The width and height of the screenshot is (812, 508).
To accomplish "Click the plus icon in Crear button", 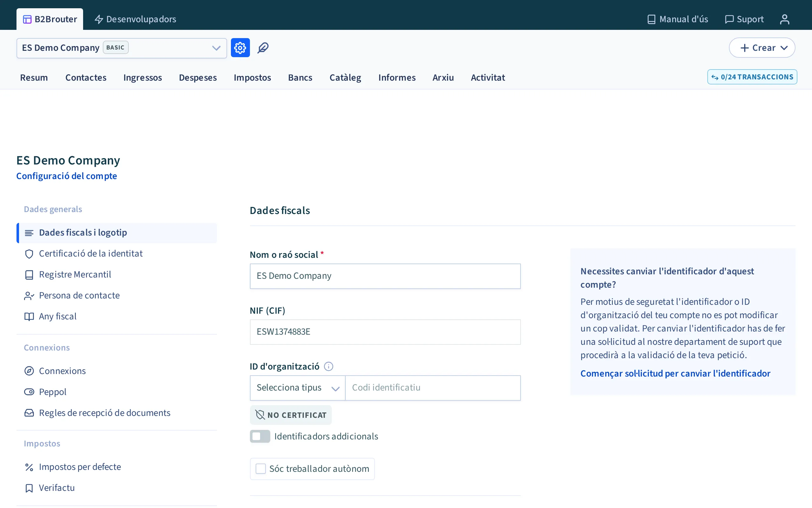I will point(744,48).
